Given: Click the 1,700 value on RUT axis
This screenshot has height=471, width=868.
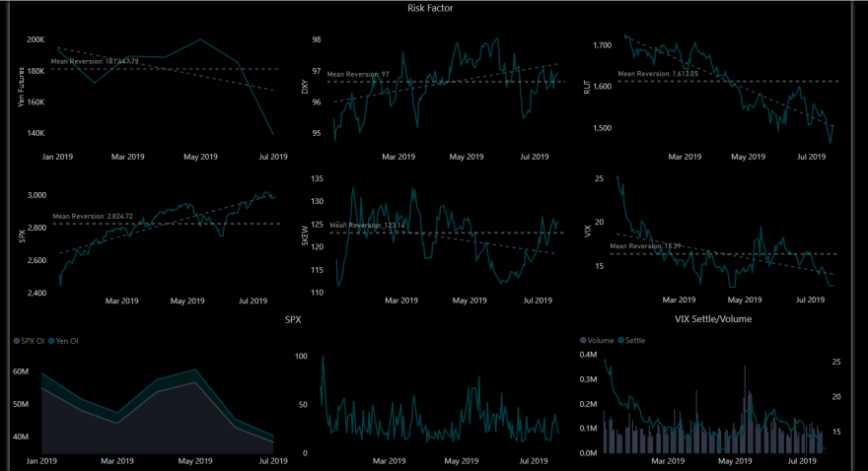Looking at the screenshot, I should [602, 45].
